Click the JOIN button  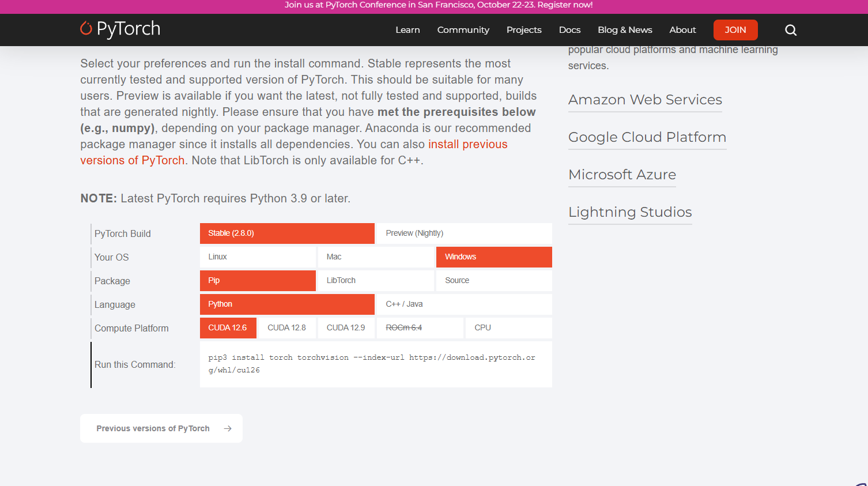[x=735, y=30]
